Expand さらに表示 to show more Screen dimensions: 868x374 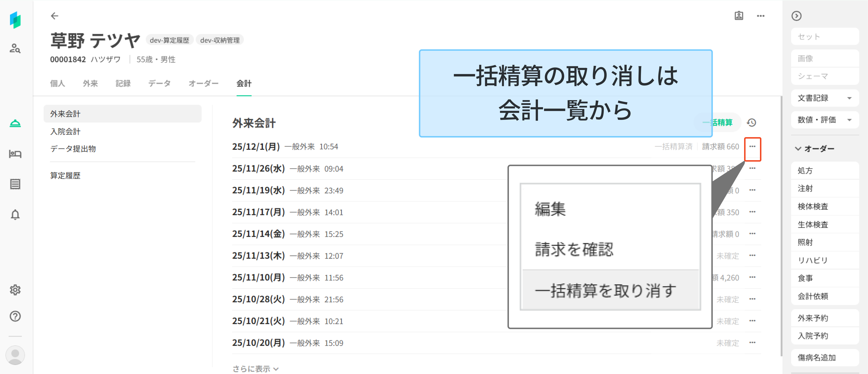pyautogui.click(x=255, y=369)
